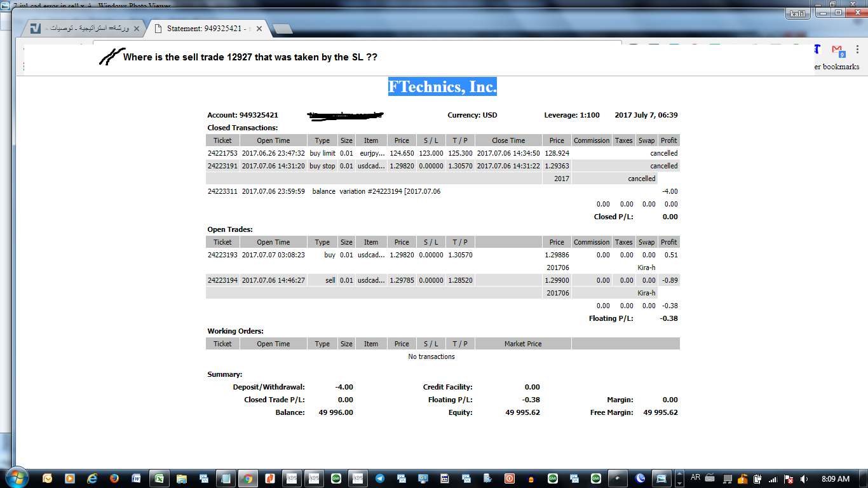Click open time 2017.07.07 03:08:23
This screenshot has height=488, width=868.
[273, 255]
